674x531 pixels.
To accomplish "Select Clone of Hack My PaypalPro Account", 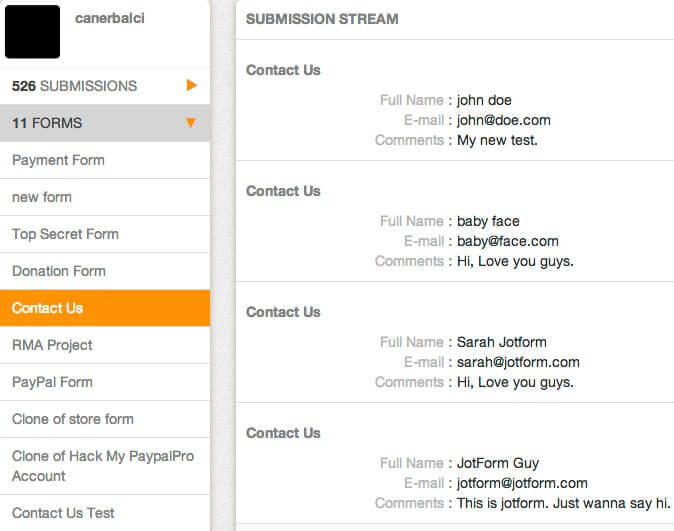I will 102,466.
